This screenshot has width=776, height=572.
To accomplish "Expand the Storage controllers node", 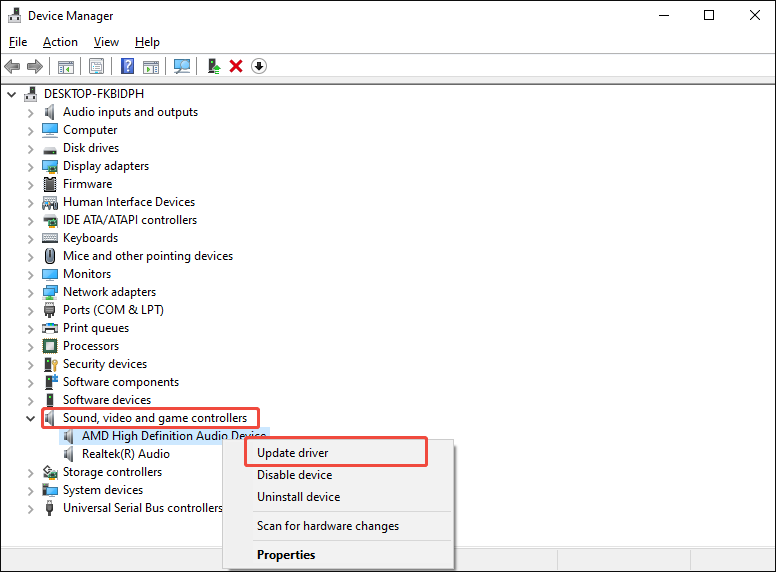I will click(31, 473).
